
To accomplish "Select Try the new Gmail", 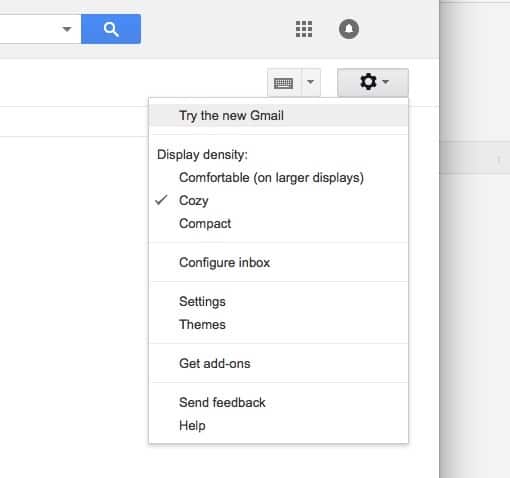I will point(279,116).
